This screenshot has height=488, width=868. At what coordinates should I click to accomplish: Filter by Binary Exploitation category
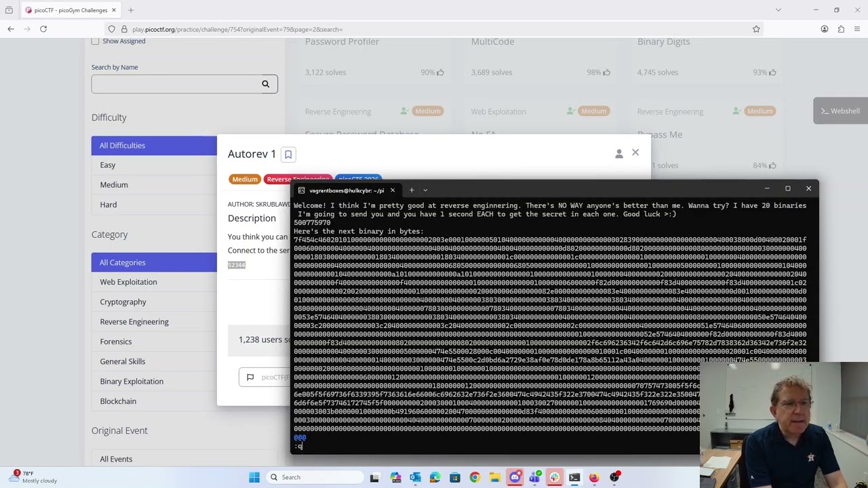(154, 381)
